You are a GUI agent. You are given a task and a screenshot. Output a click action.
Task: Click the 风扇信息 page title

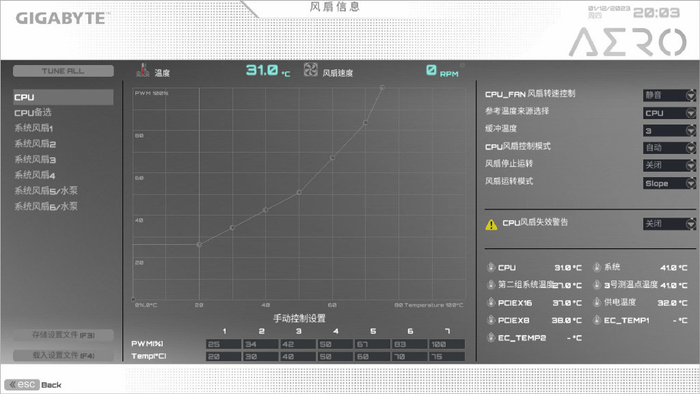pos(334,7)
